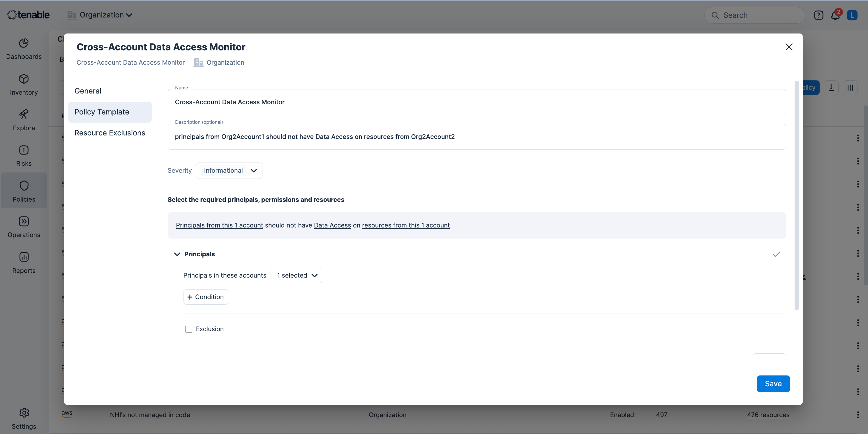This screenshot has height=434, width=868.
Task: Open the Severity Informational dropdown
Action: click(229, 170)
